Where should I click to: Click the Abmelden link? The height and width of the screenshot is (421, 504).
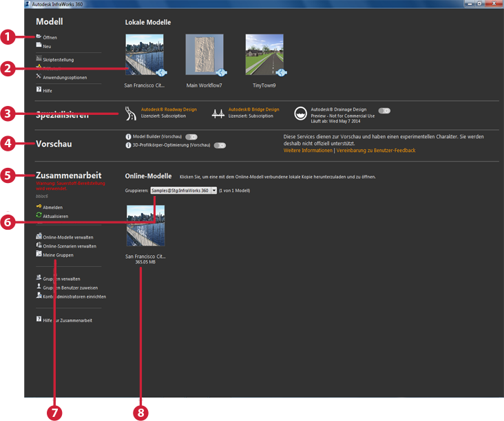click(53, 208)
